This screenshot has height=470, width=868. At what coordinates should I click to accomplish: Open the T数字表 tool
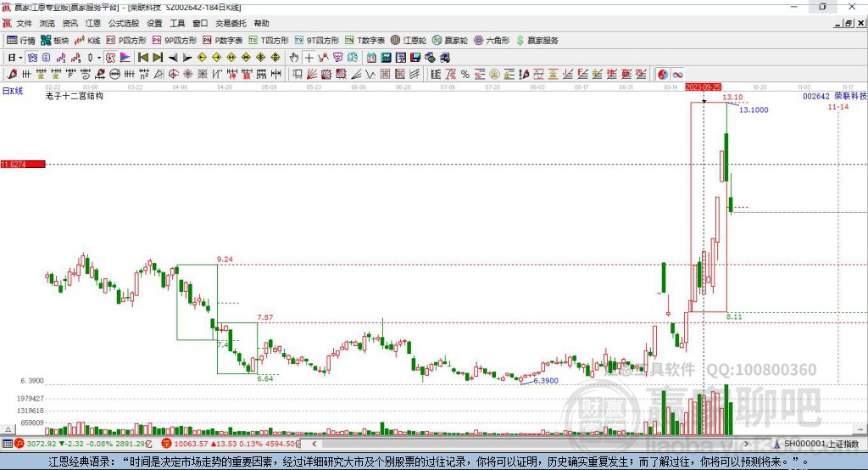364,41
